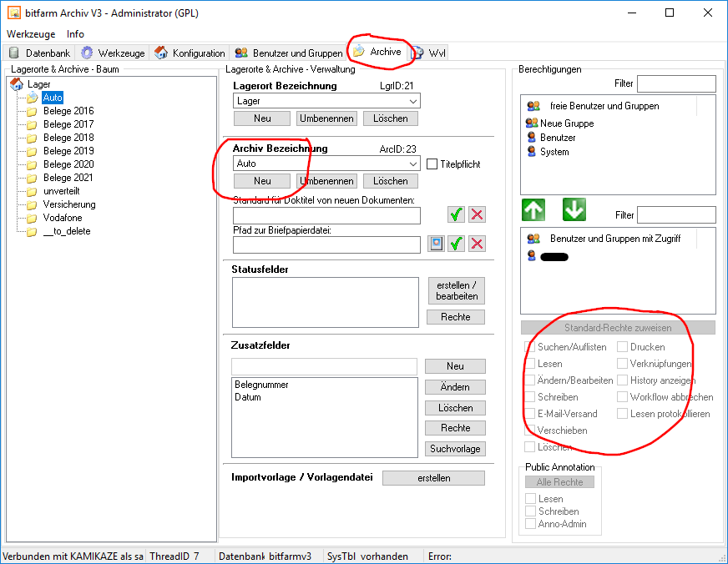Click Löschen under Archiv Bezeichnung
Screen dimensions: 728x564
click(390, 181)
